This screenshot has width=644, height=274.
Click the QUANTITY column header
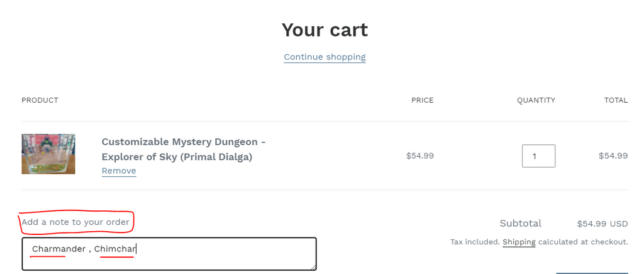tap(536, 100)
